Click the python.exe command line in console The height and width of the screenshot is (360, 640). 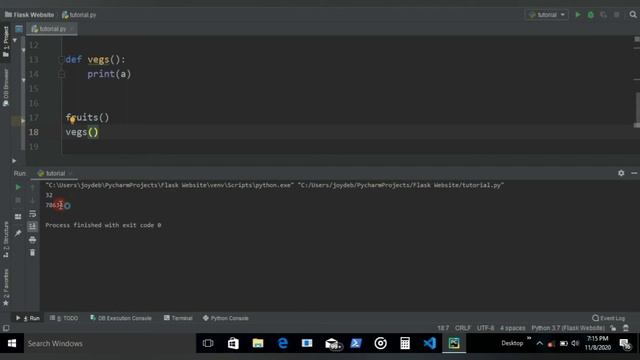274,185
